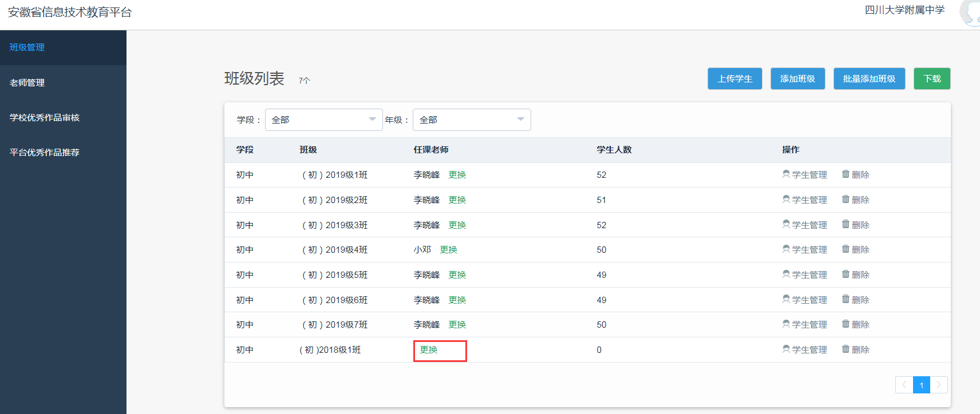Delete the 2019级4班 class row
Image resolution: width=980 pixels, height=414 pixels.
tap(855, 250)
